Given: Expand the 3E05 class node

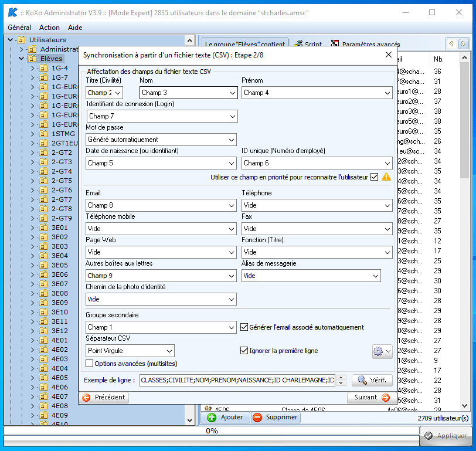Looking at the screenshot, I should [x=32, y=265].
